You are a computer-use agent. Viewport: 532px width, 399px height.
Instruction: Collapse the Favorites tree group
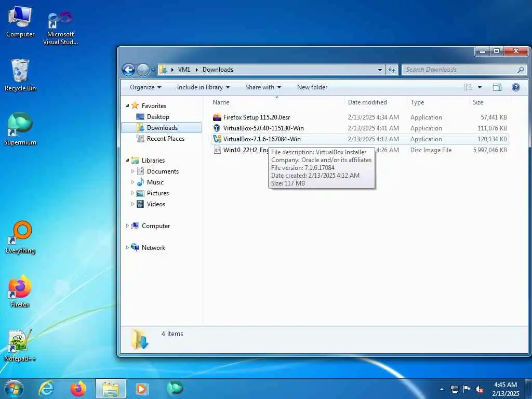tap(128, 106)
